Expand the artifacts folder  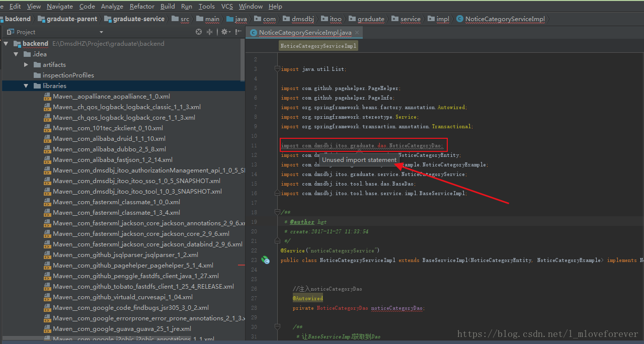pyautogui.click(x=26, y=65)
